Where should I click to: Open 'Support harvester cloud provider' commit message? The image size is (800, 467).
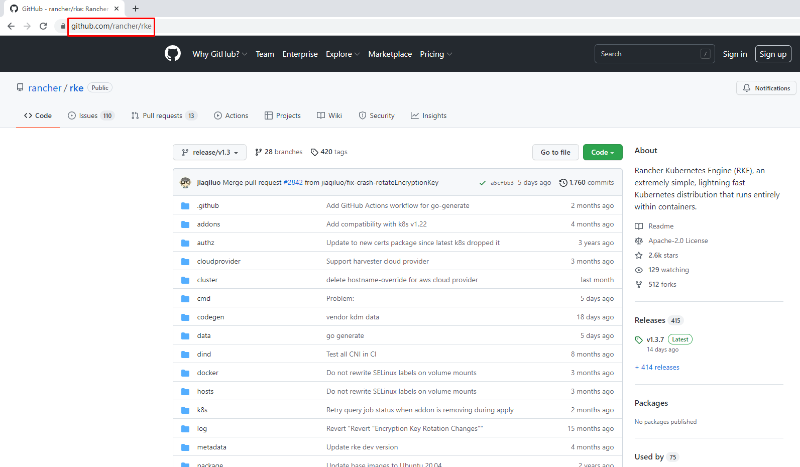coord(378,261)
